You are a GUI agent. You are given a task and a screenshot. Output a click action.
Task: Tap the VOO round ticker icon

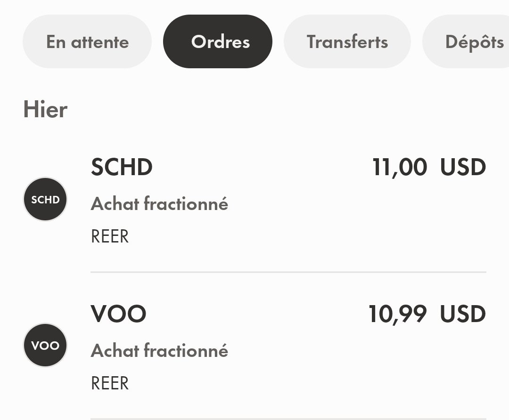click(45, 346)
